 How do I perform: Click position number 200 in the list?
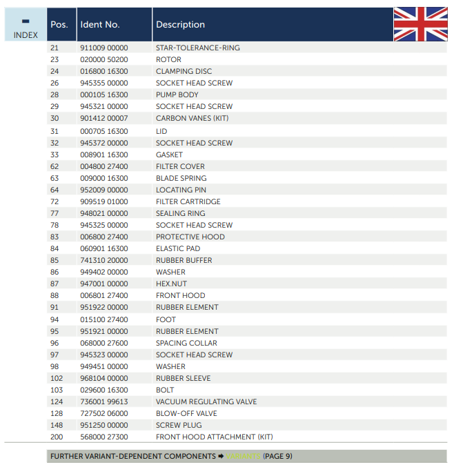(56, 437)
